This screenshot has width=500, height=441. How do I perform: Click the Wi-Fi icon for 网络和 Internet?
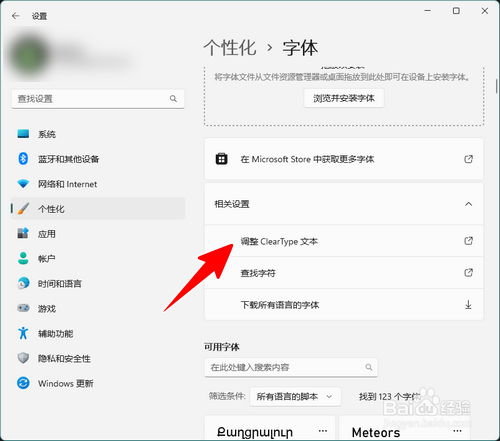coord(23,184)
